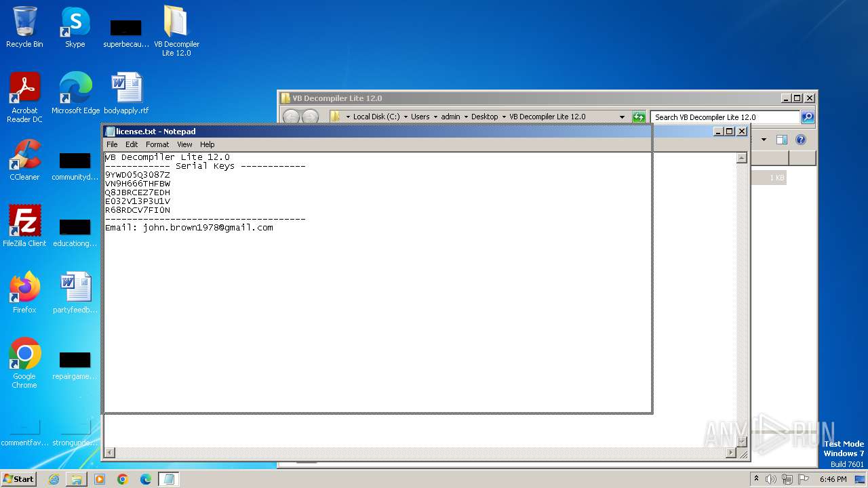Select the partyfeedb... Word document icon
Viewport: 868px width, 488px height.
(75, 292)
